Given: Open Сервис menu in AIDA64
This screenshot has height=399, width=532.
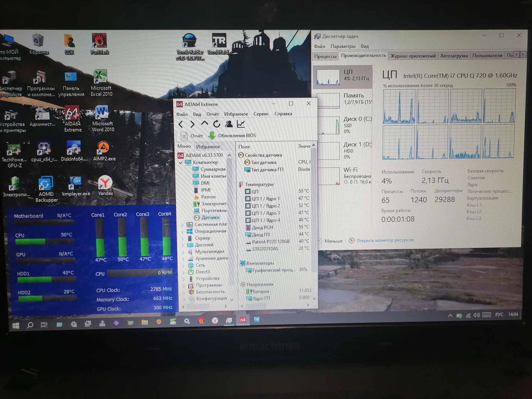Looking at the screenshot, I should tap(261, 114).
